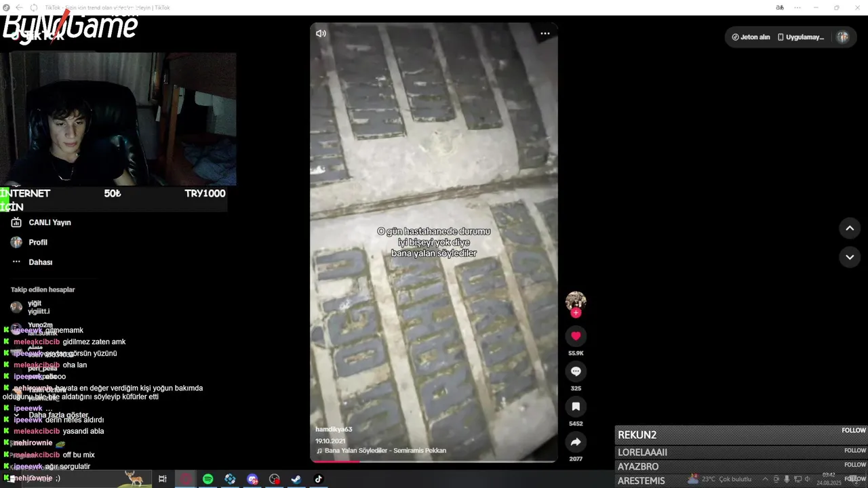
Task: Open Bana Yalan Söylediler sound link
Action: click(381, 451)
